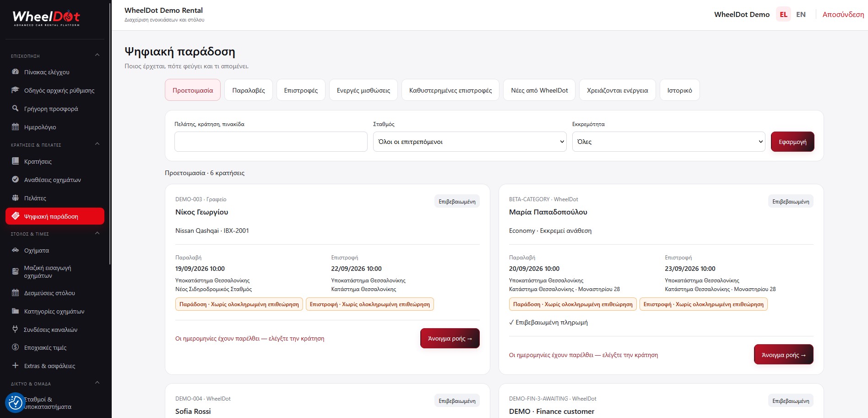Collapse the ΔΙΚΤΥΟ & ΟΜΑΔΑ section
The height and width of the screenshot is (418, 868).
pyautogui.click(x=97, y=383)
